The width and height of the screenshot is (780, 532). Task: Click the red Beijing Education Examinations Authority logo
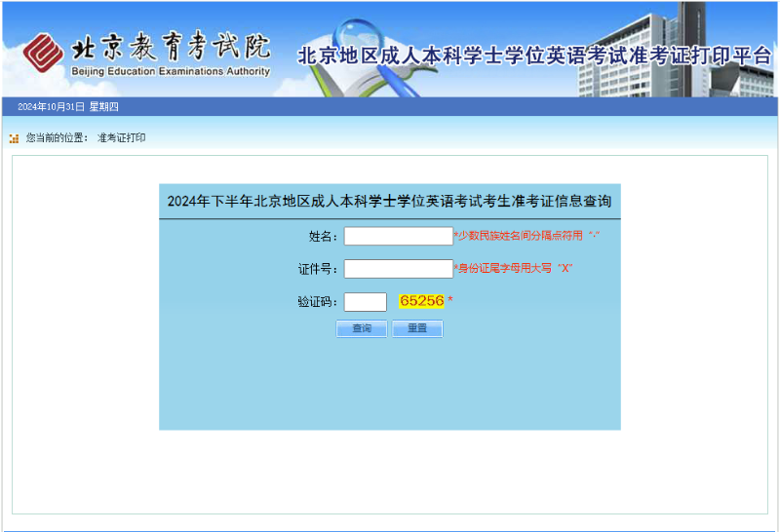[43, 53]
